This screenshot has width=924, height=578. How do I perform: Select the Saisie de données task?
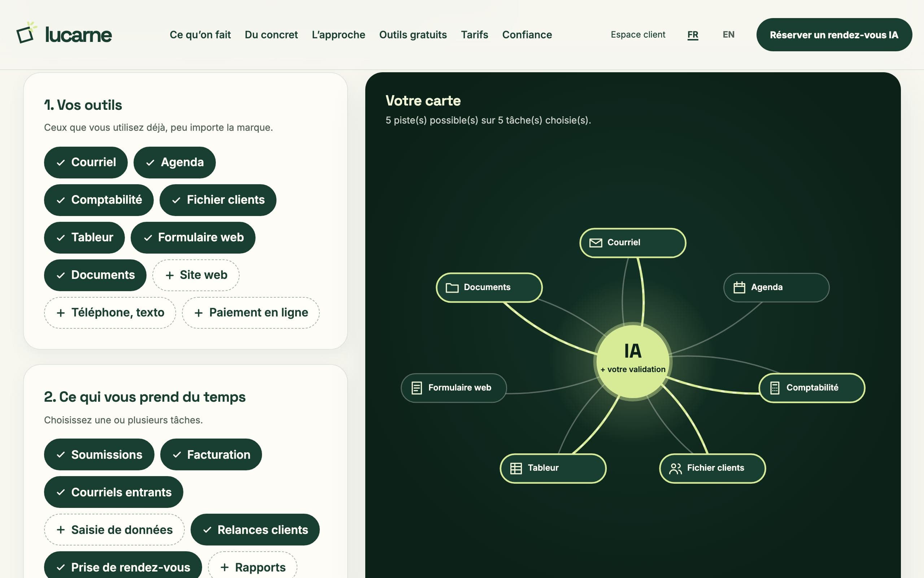point(114,530)
